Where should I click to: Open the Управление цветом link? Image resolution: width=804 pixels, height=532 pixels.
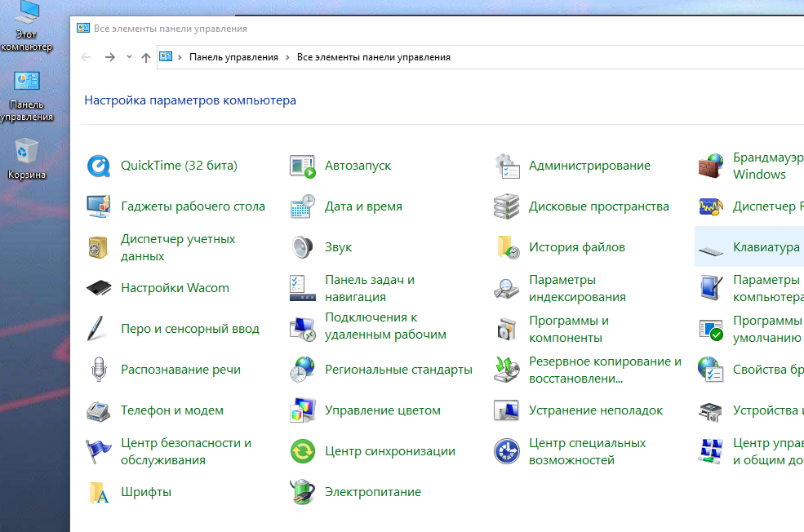coord(383,410)
